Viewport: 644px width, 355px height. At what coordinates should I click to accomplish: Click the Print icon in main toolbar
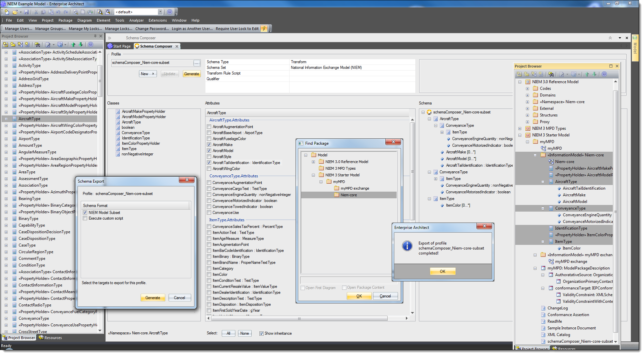coord(90,12)
